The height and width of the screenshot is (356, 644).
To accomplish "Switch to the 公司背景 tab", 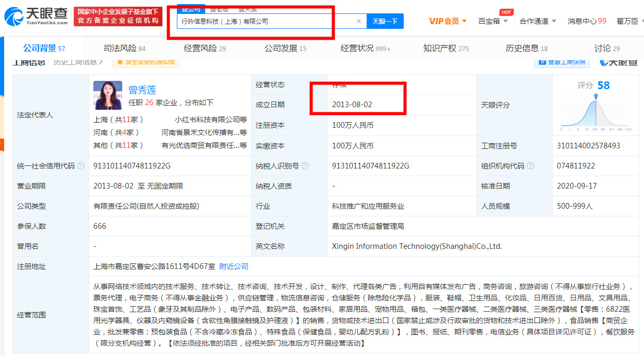I will point(44,48).
